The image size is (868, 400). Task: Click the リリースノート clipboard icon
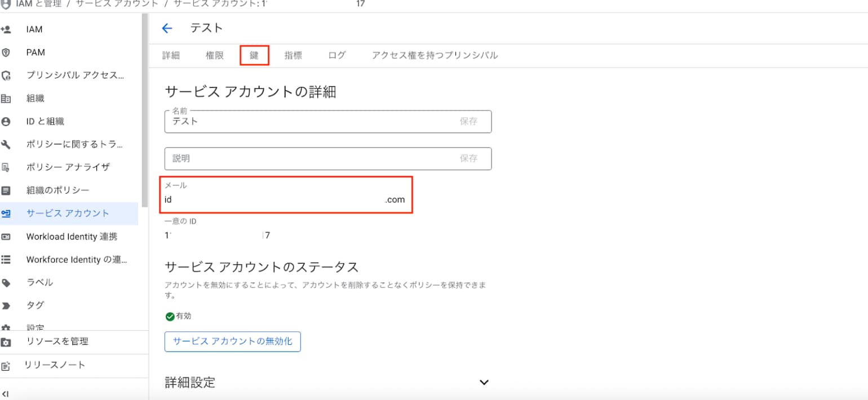point(6,366)
